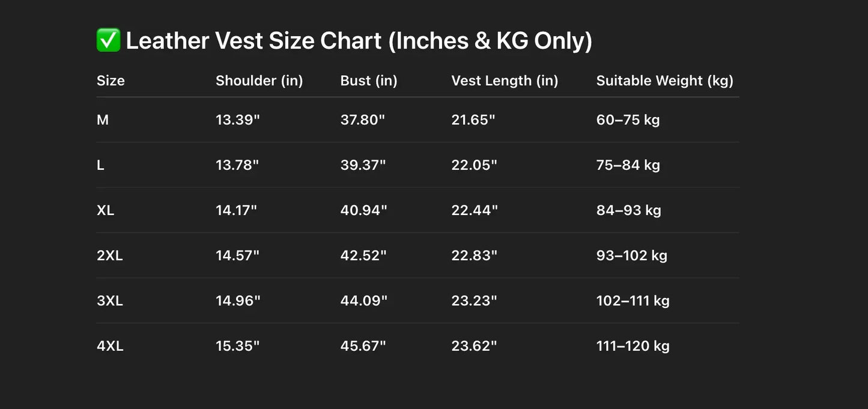Click the XL size row label

pos(105,210)
